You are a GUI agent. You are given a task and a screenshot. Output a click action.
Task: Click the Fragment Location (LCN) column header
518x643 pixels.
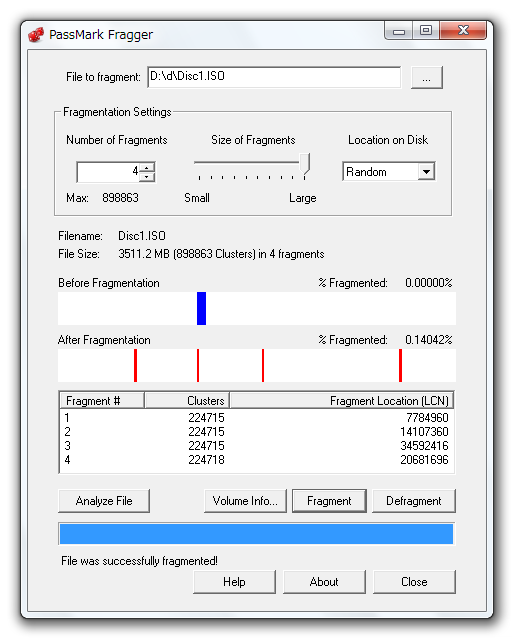(342, 400)
